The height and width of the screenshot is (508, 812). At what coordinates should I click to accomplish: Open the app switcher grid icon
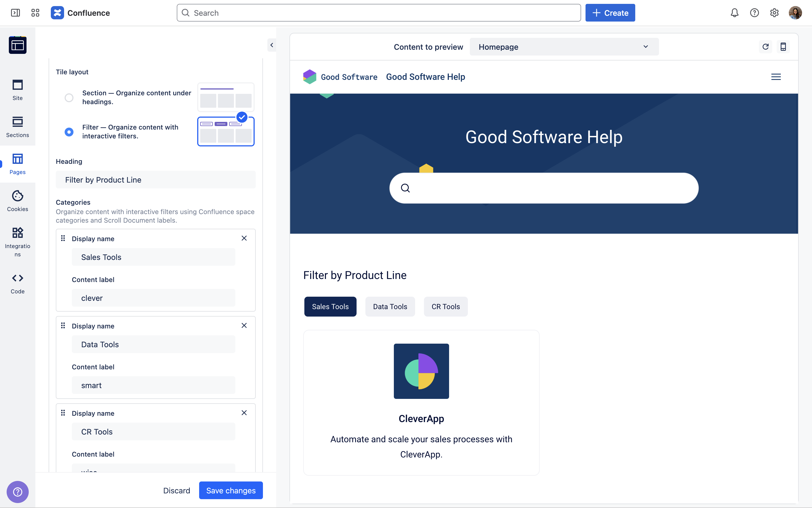[x=35, y=13]
